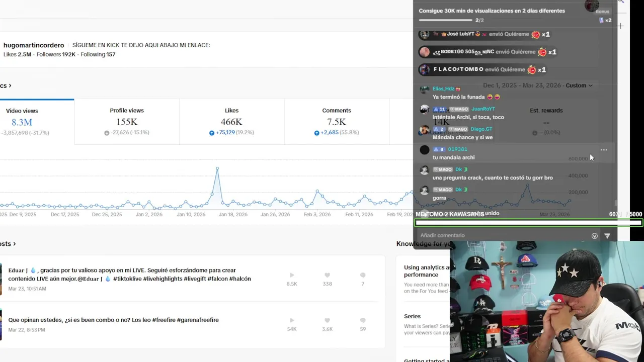Click the Followers 192K count

(x=56, y=54)
